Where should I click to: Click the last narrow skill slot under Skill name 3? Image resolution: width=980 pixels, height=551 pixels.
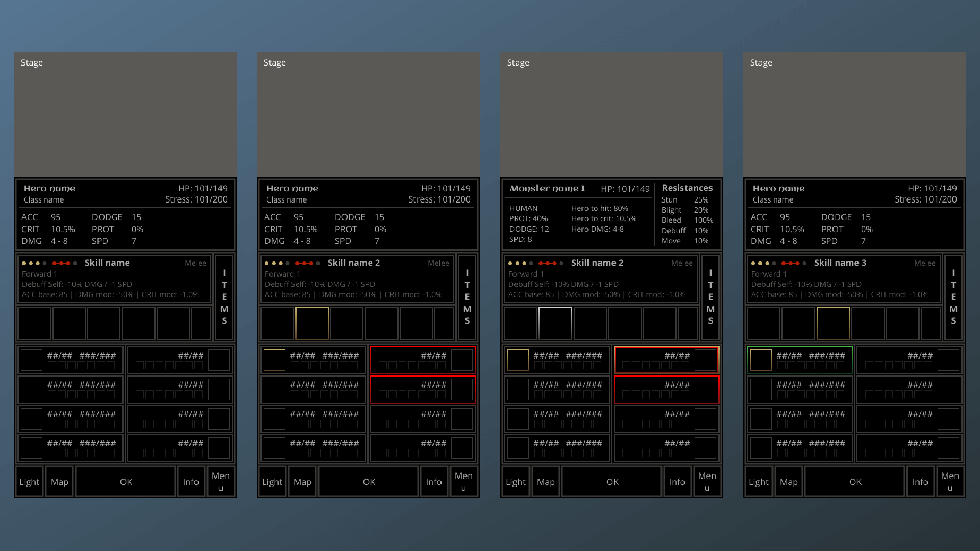point(932,323)
